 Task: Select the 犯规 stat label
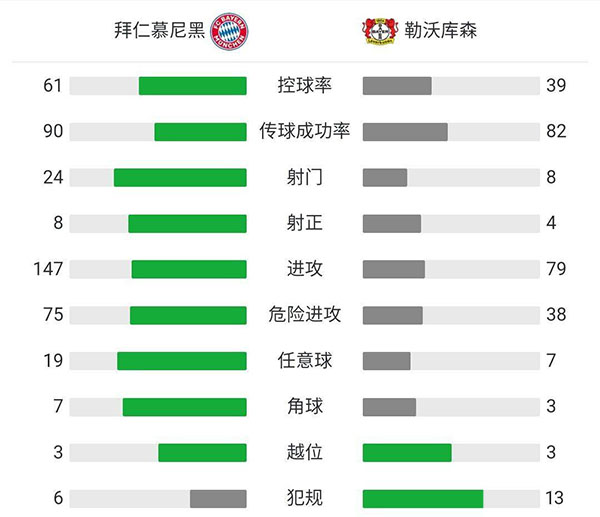point(304,498)
